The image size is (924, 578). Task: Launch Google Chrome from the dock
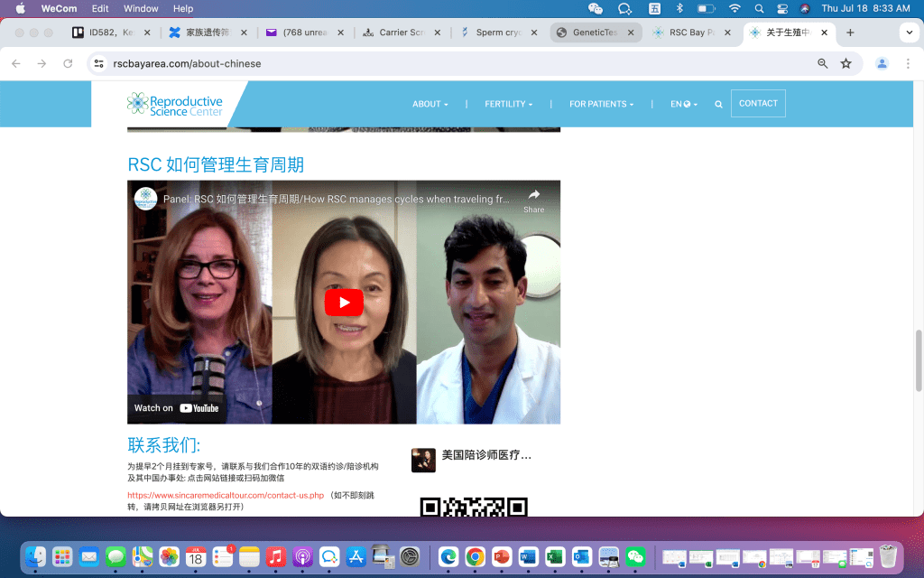pyautogui.click(x=475, y=556)
